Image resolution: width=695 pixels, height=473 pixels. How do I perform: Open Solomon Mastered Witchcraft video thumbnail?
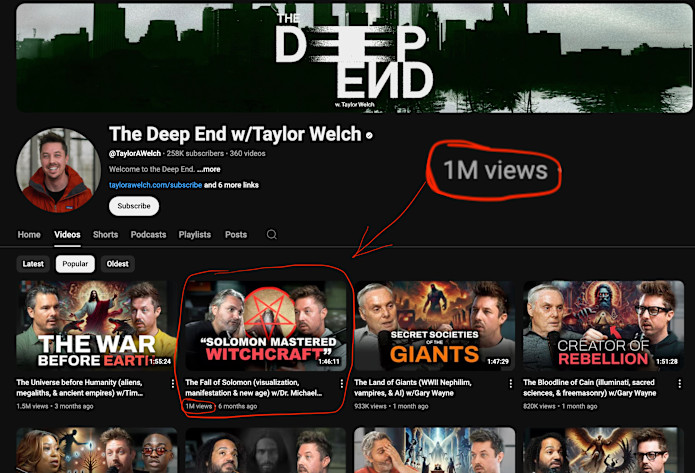coord(266,325)
